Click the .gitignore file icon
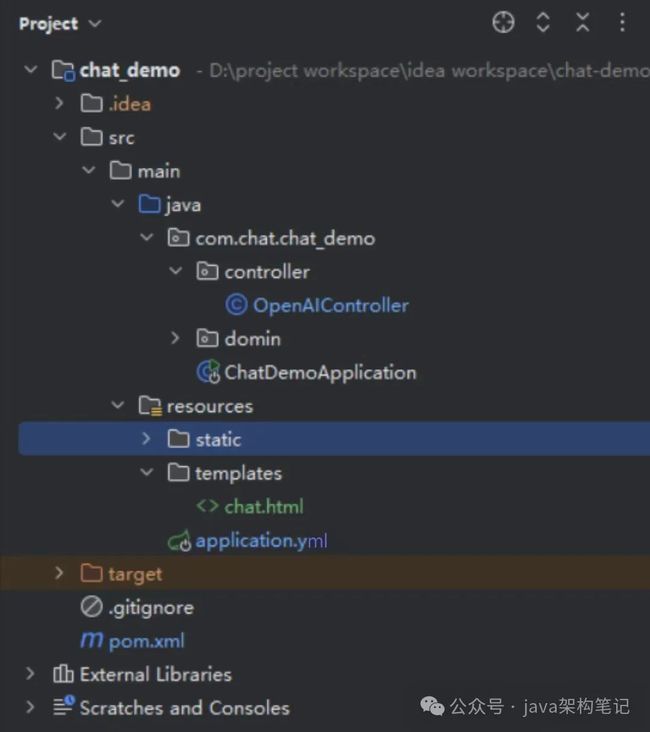Image resolution: width=650 pixels, height=732 pixels. click(92, 607)
